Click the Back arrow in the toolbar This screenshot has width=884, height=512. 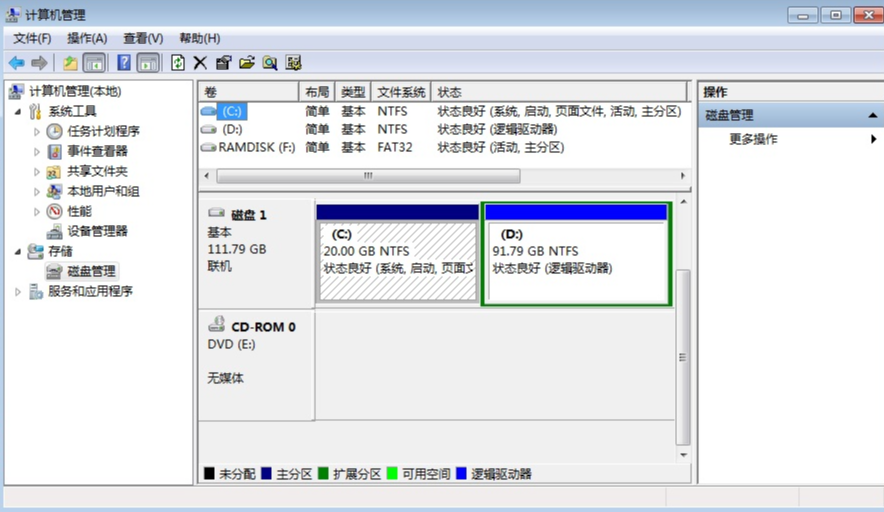[x=16, y=63]
